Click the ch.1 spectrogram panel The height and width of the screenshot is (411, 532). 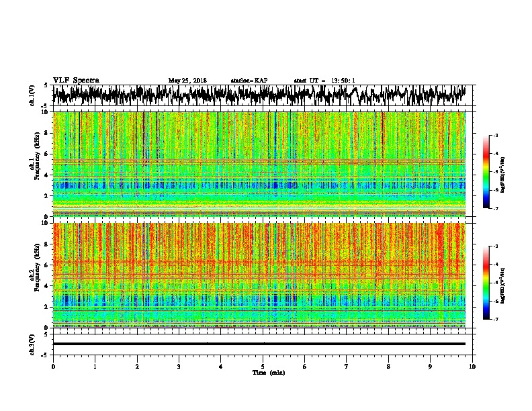click(259, 164)
